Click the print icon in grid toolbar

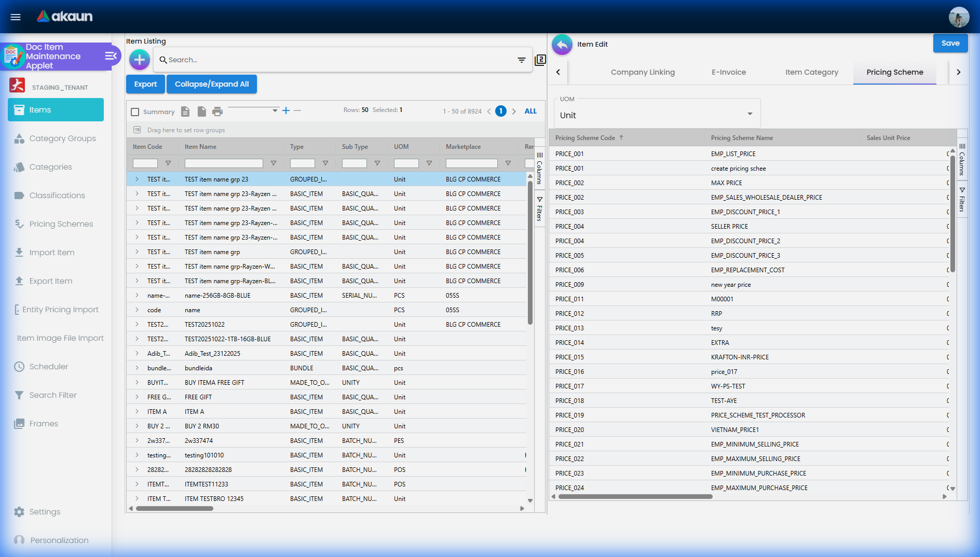point(217,112)
